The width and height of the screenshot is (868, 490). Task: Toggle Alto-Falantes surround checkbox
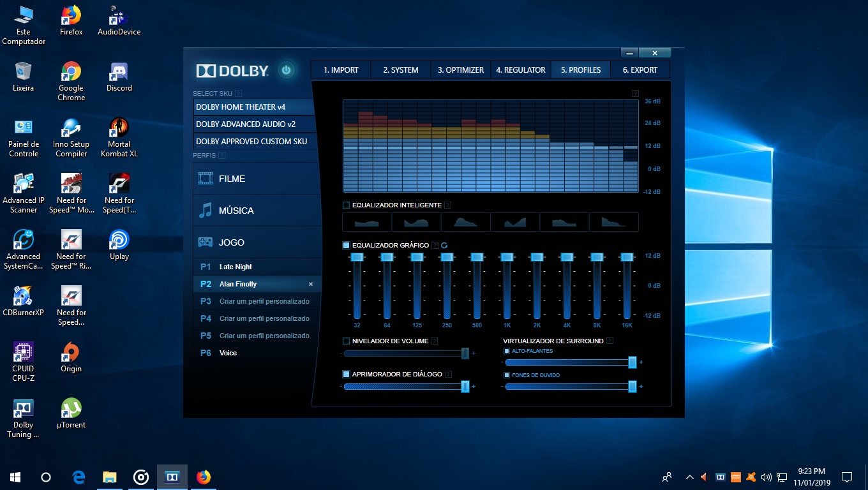coord(507,351)
